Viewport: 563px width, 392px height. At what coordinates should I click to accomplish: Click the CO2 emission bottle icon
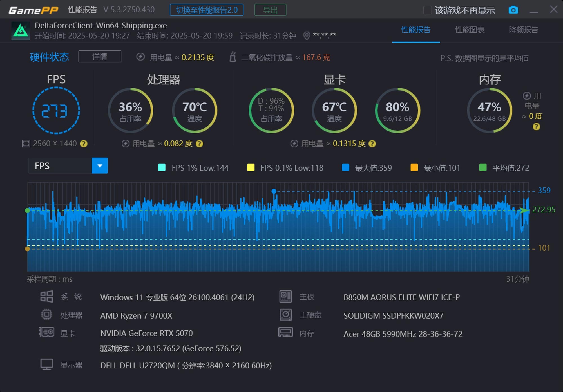point(233,57)
